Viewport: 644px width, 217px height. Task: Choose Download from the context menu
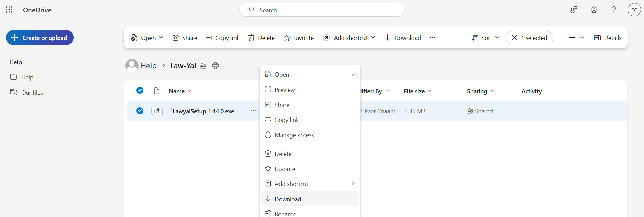tap(288, 199)
